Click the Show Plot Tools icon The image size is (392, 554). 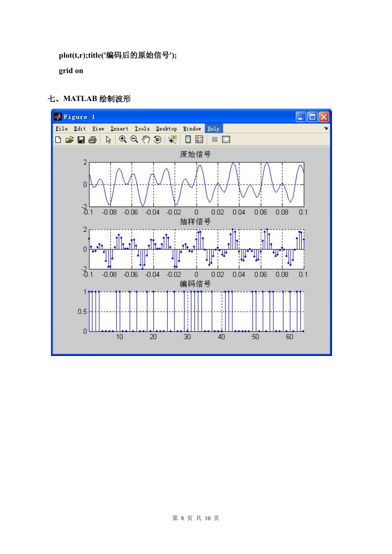226,140
